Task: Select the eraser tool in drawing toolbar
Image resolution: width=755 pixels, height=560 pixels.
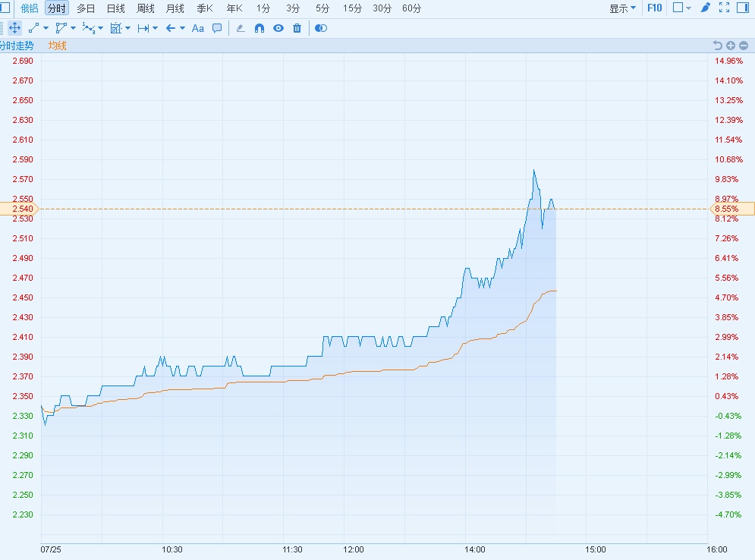Action: (x=241, y=28)
